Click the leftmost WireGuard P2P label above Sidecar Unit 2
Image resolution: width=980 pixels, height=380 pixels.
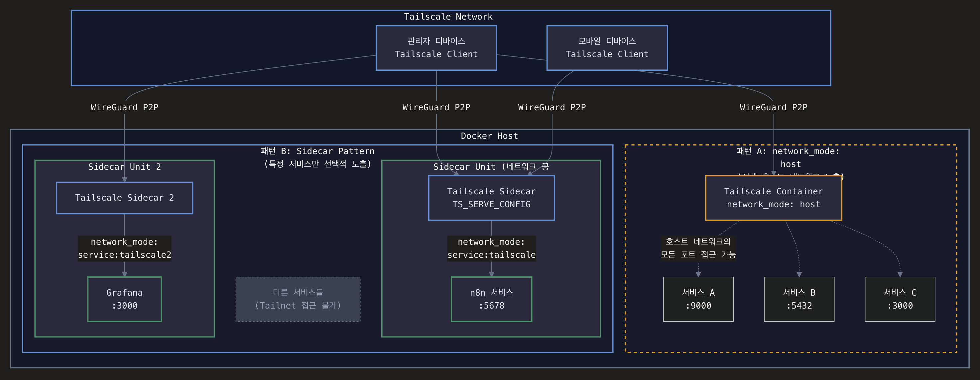pos(124,108)
